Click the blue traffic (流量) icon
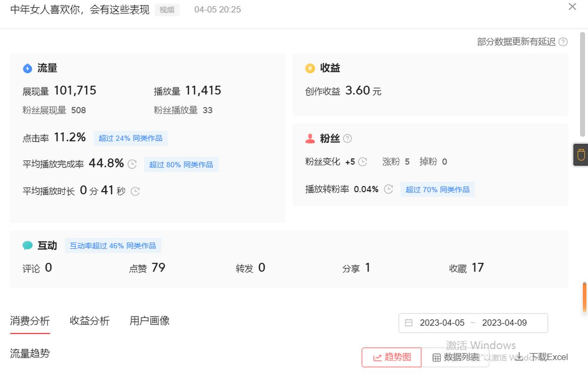 [28, 68]
